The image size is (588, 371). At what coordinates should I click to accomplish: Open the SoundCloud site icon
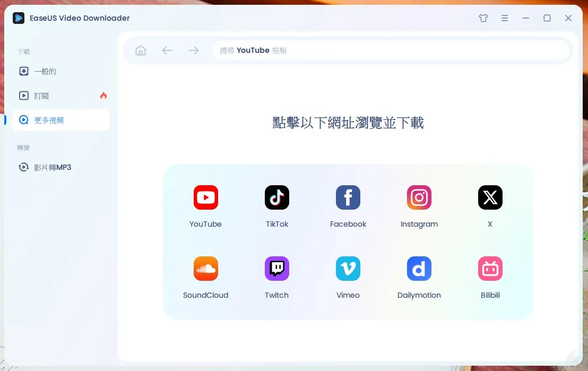click(x=205, y=269)
